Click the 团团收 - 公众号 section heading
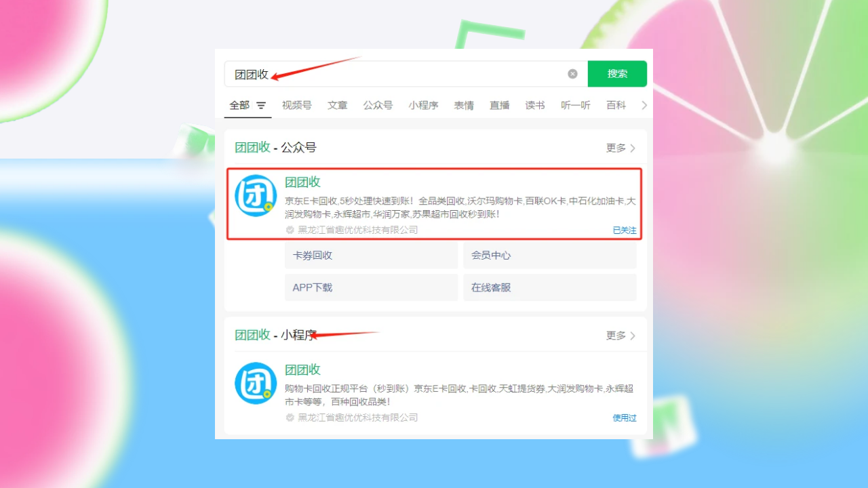 pos(275,148)
